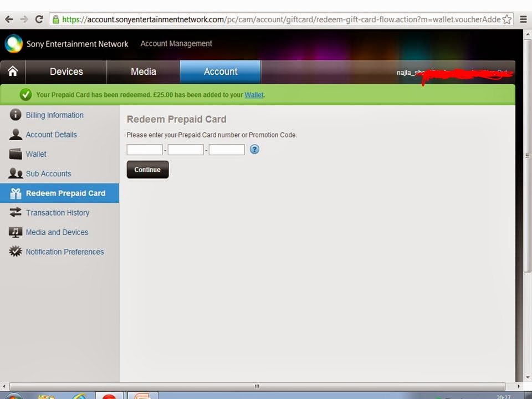Click the vertical scrollbar thumb
This screenshot has width=532, height=399.
point(527,155)
